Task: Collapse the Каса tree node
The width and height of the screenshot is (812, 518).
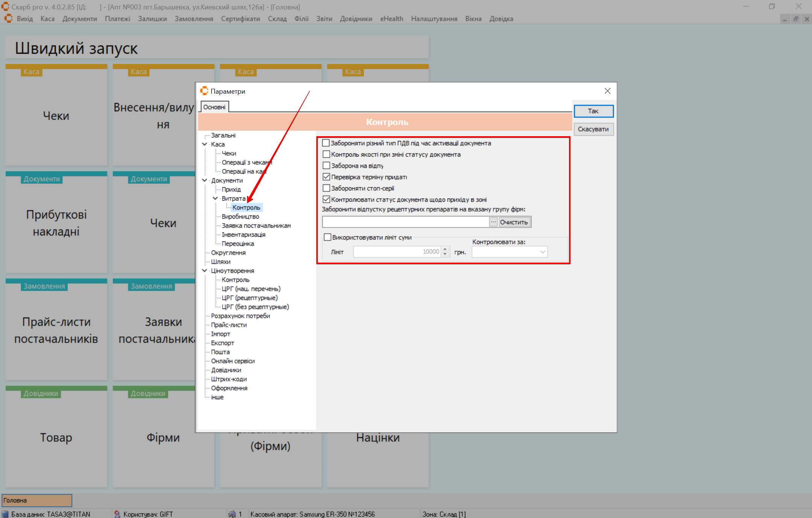Action: [x=205, y=144]
